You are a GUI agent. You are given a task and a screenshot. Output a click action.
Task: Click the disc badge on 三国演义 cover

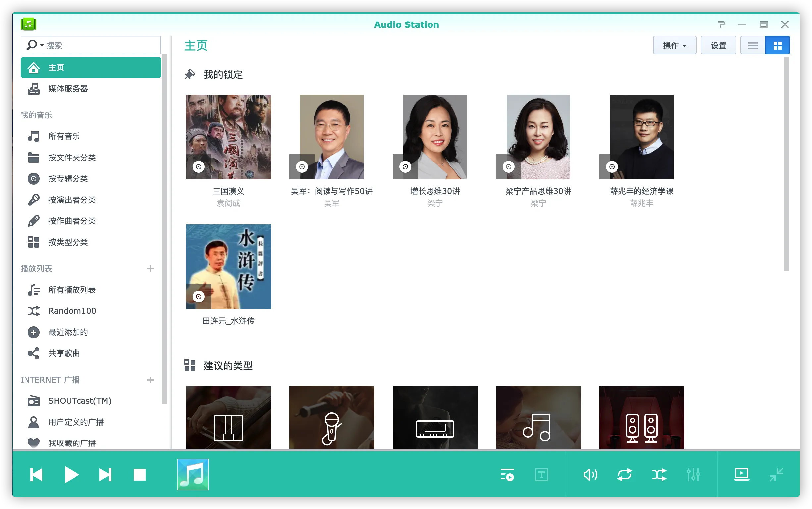199,167
